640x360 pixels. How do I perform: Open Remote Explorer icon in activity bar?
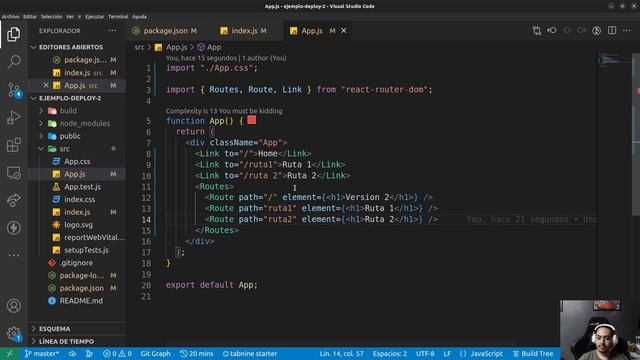tap(13, 173)
